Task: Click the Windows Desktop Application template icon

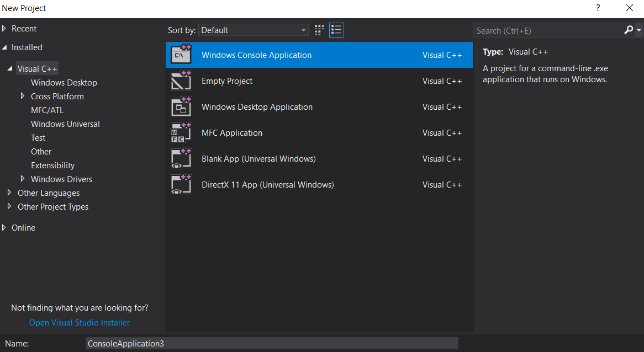Action: coord(181,106)
